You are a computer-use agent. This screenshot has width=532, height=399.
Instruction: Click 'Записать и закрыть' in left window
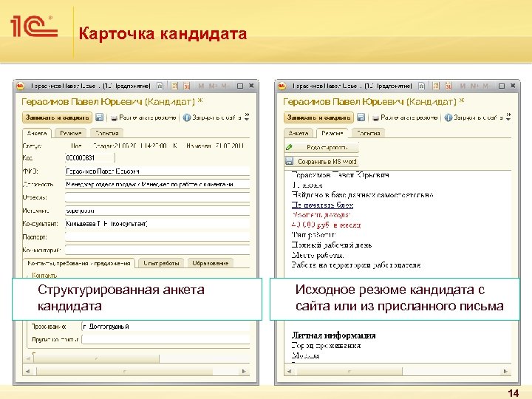(x=58, y=117)
